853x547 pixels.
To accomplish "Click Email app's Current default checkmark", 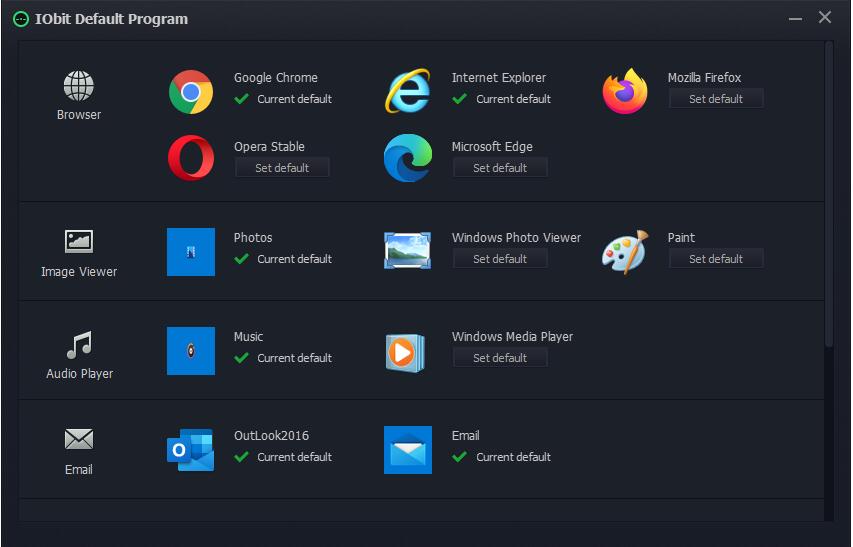I will (460, 457).
